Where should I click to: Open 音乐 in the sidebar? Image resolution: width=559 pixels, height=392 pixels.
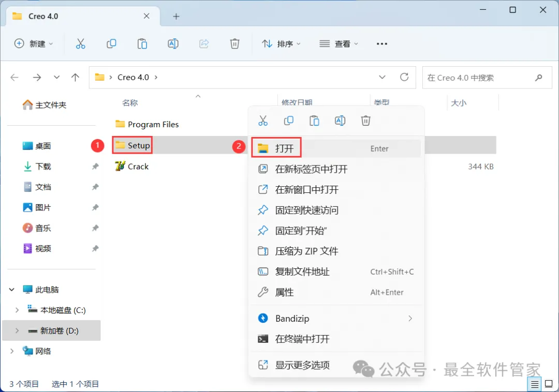37,228
